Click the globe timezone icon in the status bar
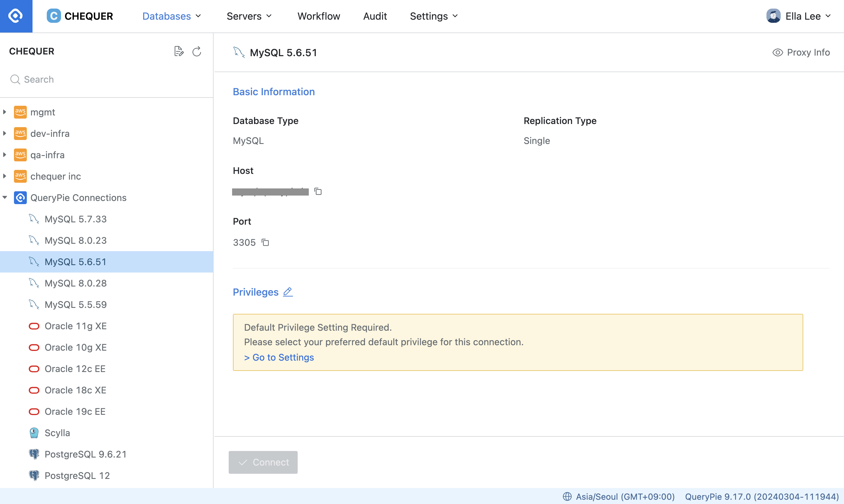The height and width of the screenshot is (504, 844). click(567, 497)
